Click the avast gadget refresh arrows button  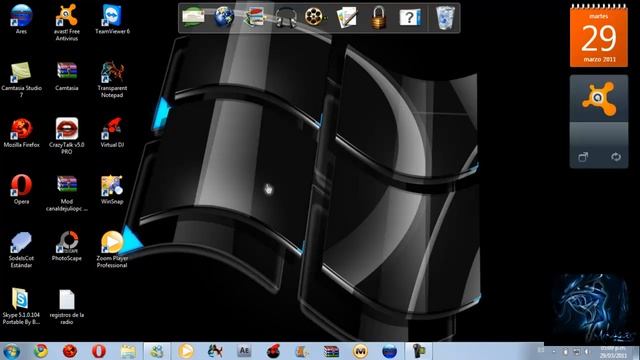point(616,157)
